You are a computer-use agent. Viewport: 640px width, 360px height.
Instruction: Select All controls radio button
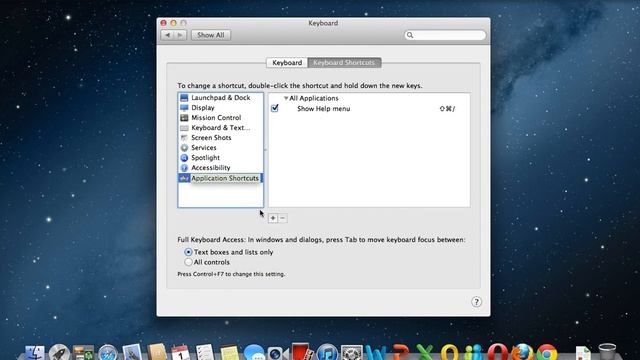point(188,262)
